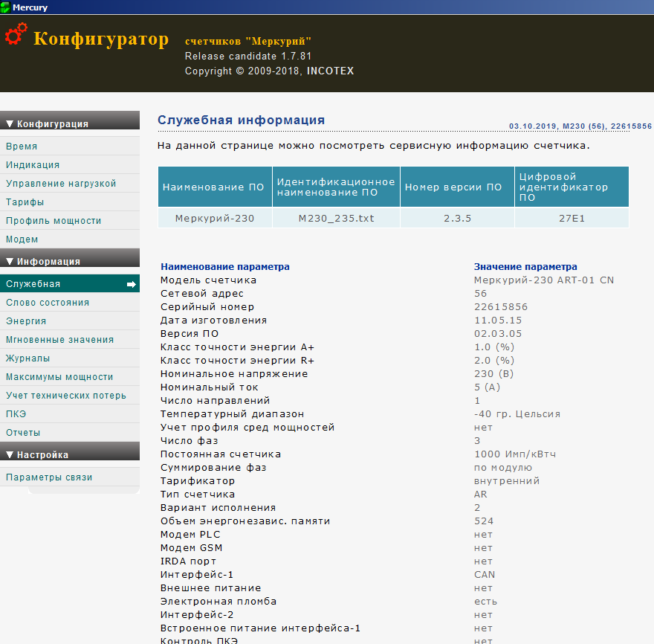Select the 230 (В) voltage value
Image resolution: width=654 pixels, height=644 pixels.
point(493,374)
